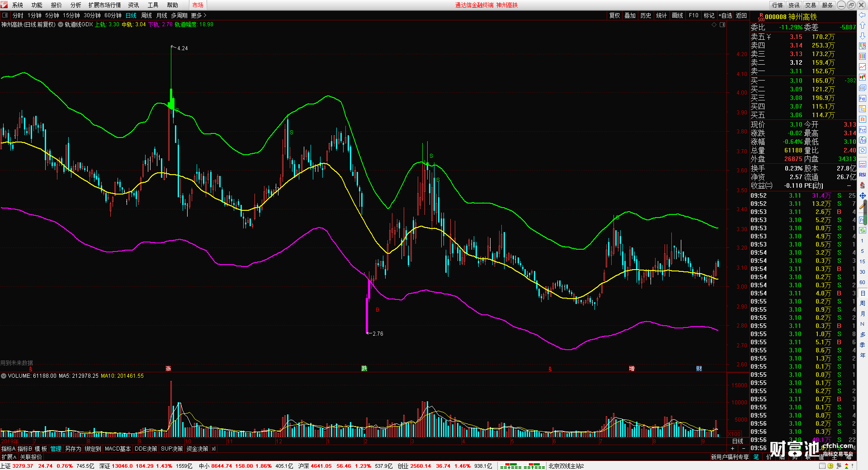Open the 多周期 multi-period dropdown
Screen dimensions: 868x470
[179, 15]
